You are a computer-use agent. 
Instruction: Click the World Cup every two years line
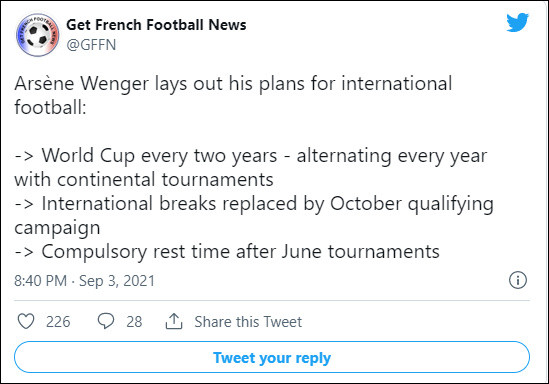pos(251,156)
